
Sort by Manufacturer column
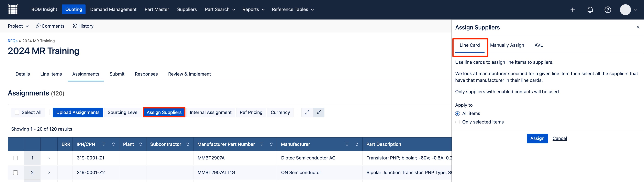coord(356,144)
